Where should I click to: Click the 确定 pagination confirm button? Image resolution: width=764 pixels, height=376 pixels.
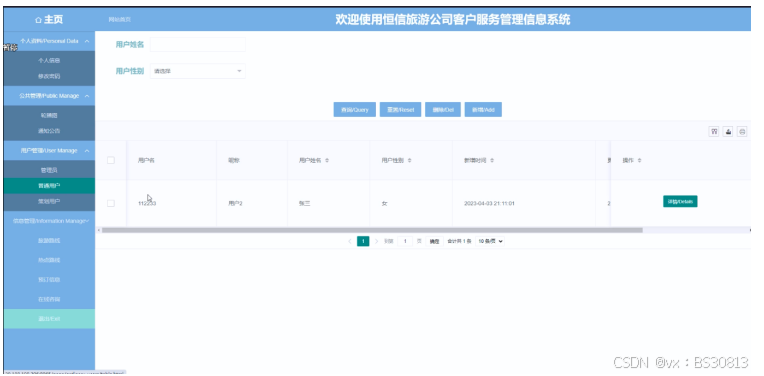point(434,241)
